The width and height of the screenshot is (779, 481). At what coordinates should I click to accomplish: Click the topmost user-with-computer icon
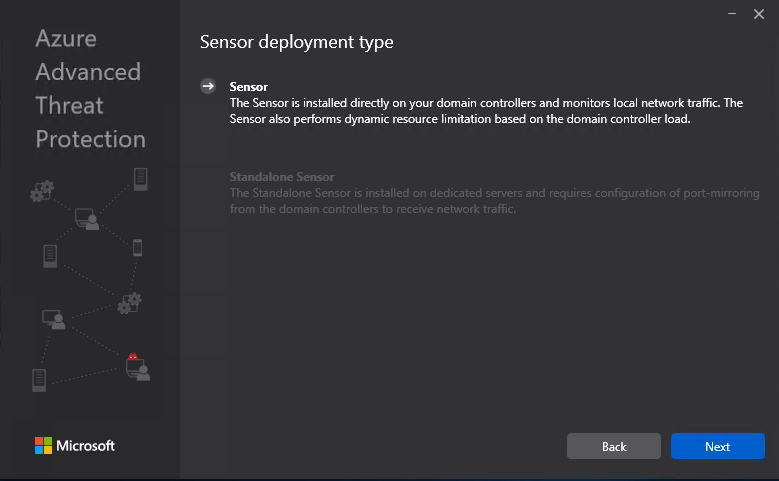coord(87,218)
